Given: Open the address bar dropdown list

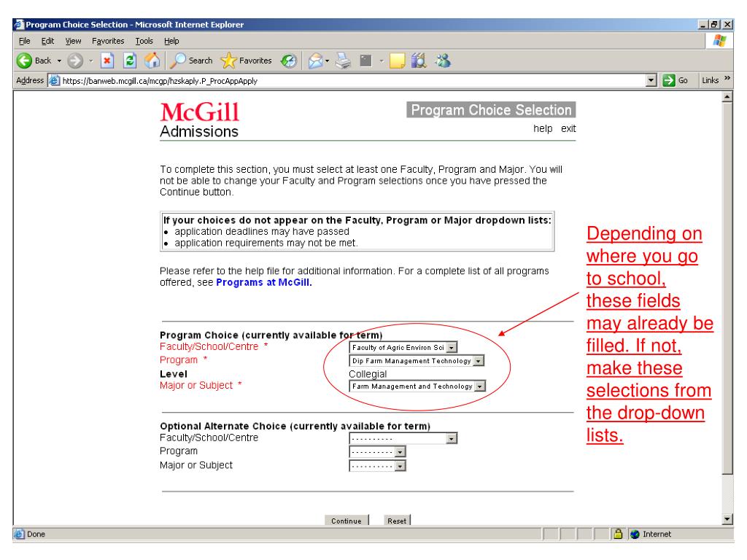Looking at the screenshot, I should click(x=651, y=80).
